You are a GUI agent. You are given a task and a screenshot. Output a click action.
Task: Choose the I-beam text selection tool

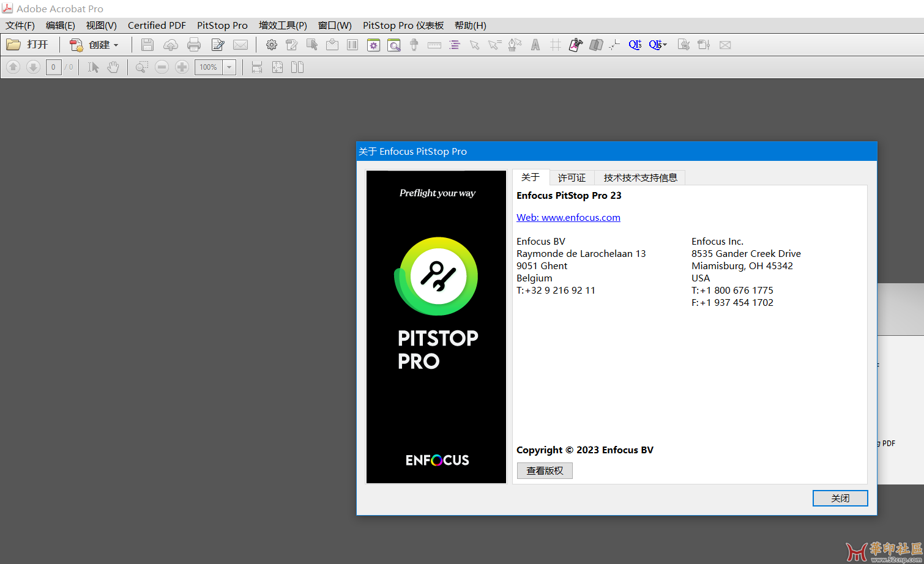[93, 67]
